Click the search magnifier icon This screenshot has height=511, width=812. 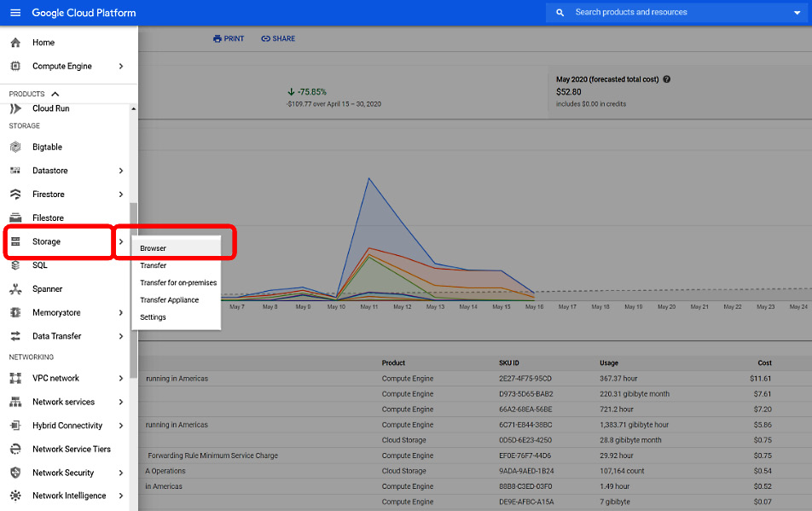[x=560, y=13]
